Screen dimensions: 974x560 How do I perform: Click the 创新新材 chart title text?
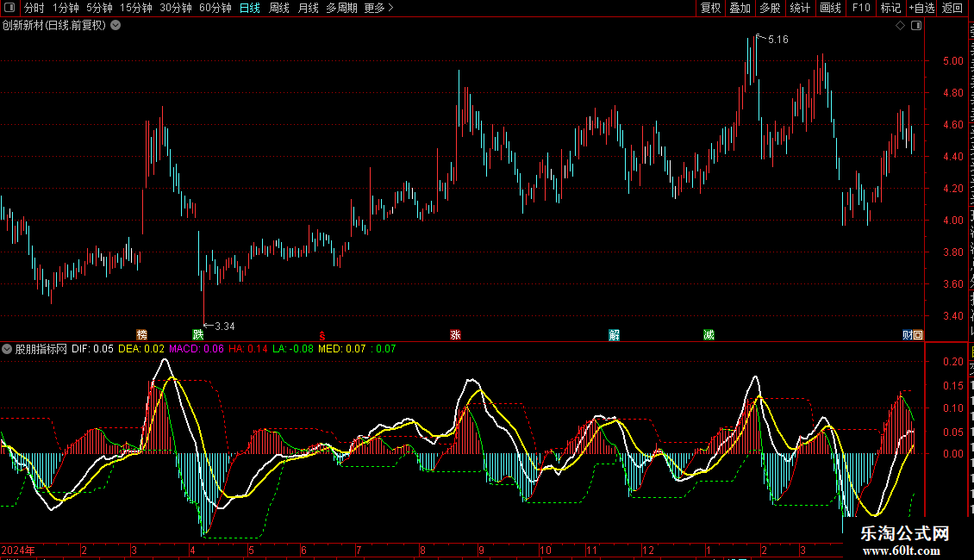(x=54, y=26)
